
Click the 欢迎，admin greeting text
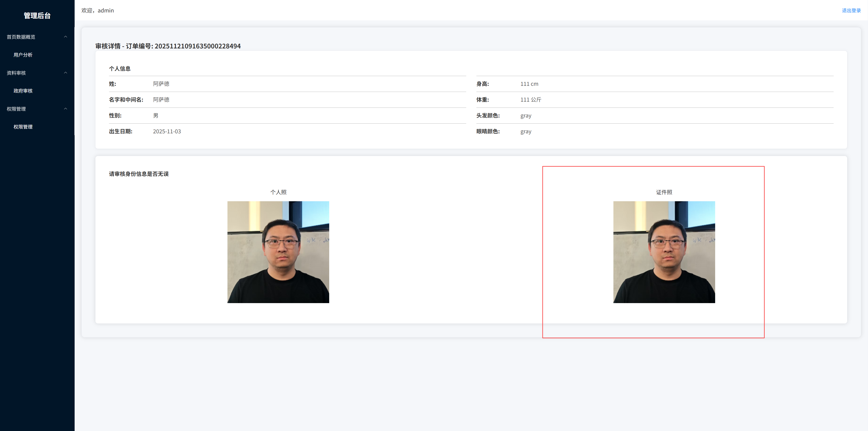(97, 10)
